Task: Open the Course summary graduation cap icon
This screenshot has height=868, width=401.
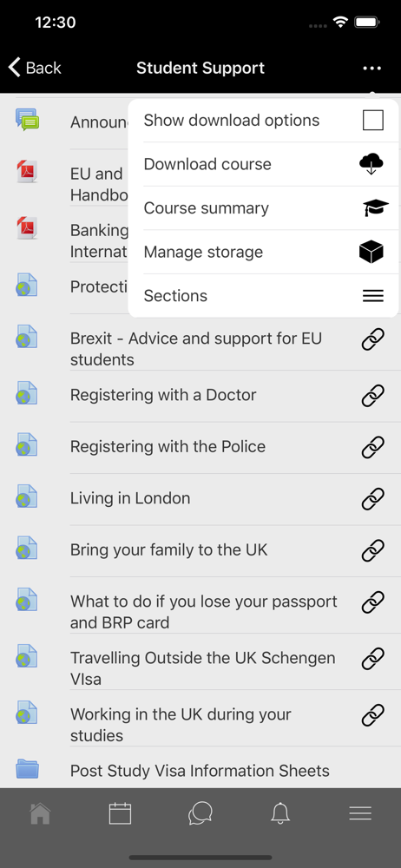Action: tap(376, 207)
